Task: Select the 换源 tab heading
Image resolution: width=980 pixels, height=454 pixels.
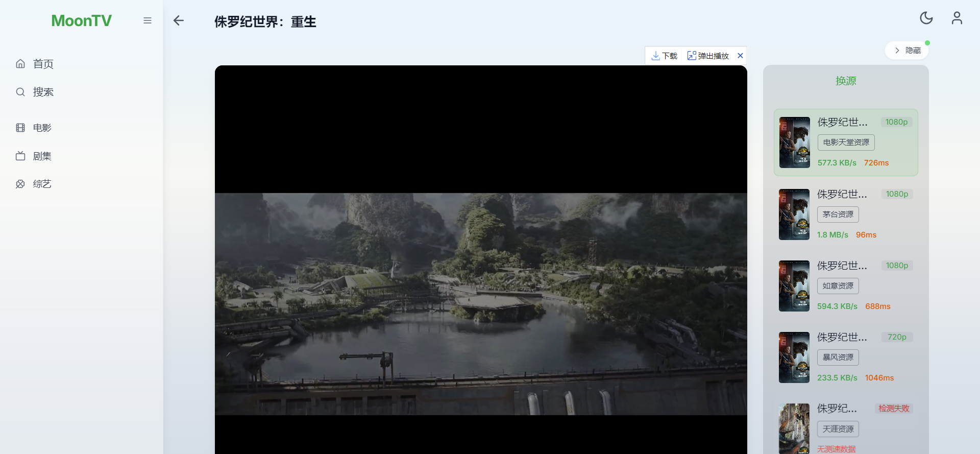Action: coord(846,81)
